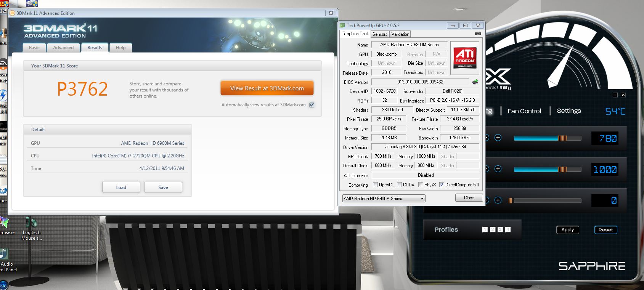Screen dimensions: 644x290
Task: Click the Subvendor Dell (1028) field
Action: click(452, 91)
